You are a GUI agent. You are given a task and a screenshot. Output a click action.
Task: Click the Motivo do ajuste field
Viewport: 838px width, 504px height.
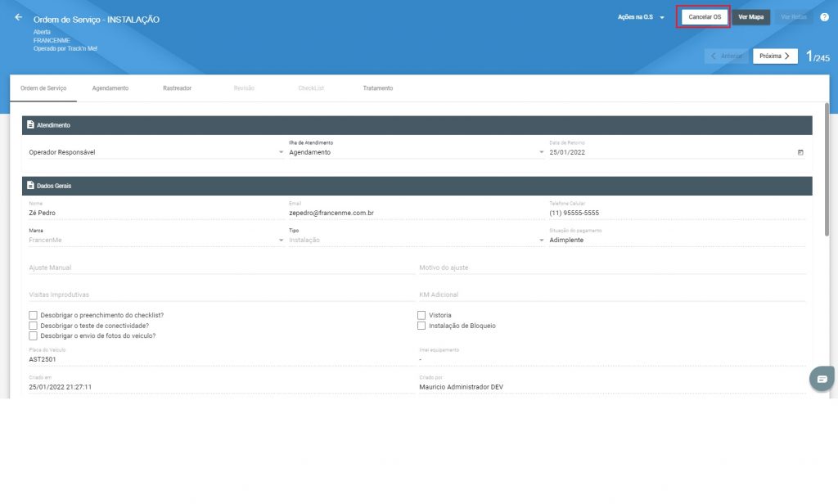pyautogui.click(x=612, y=268)
